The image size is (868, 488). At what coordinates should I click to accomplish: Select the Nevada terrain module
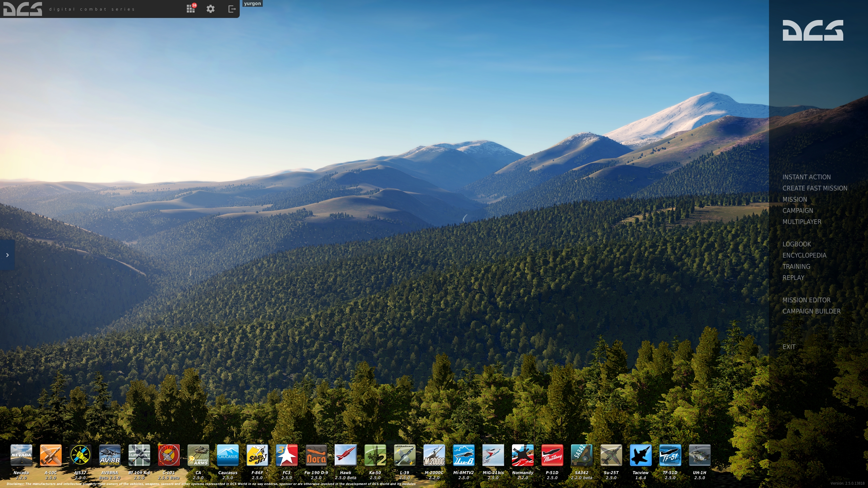coord(20,456)
